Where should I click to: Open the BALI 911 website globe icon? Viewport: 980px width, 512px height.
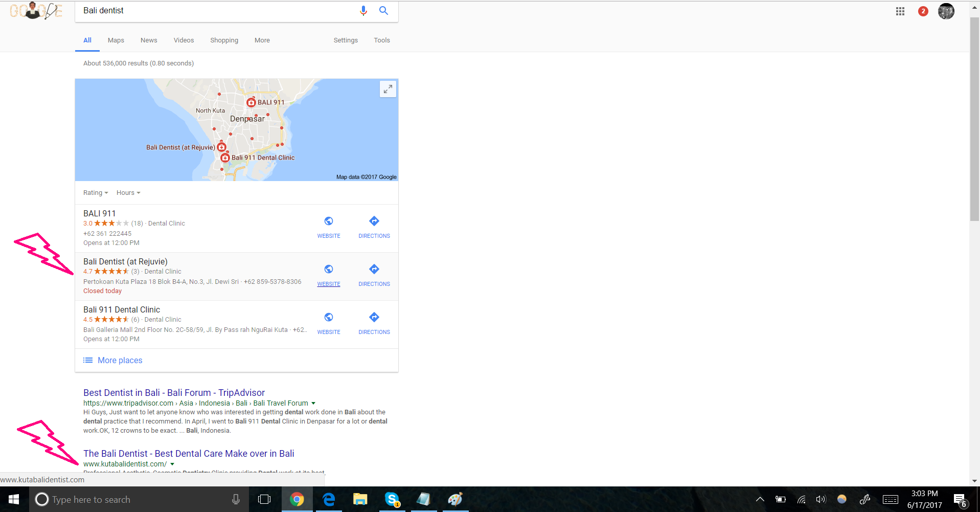tap(329, 221)
